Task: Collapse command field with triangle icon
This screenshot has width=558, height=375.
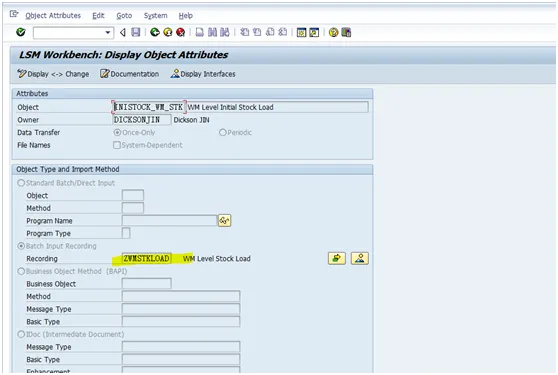Action: pyautogui.click(x=123, y=33)
